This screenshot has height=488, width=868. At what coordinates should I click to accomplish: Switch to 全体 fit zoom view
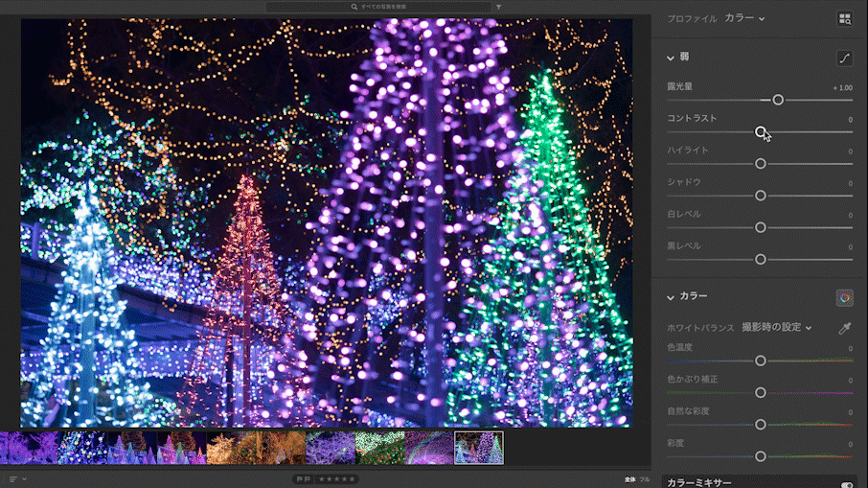[630, 479]
